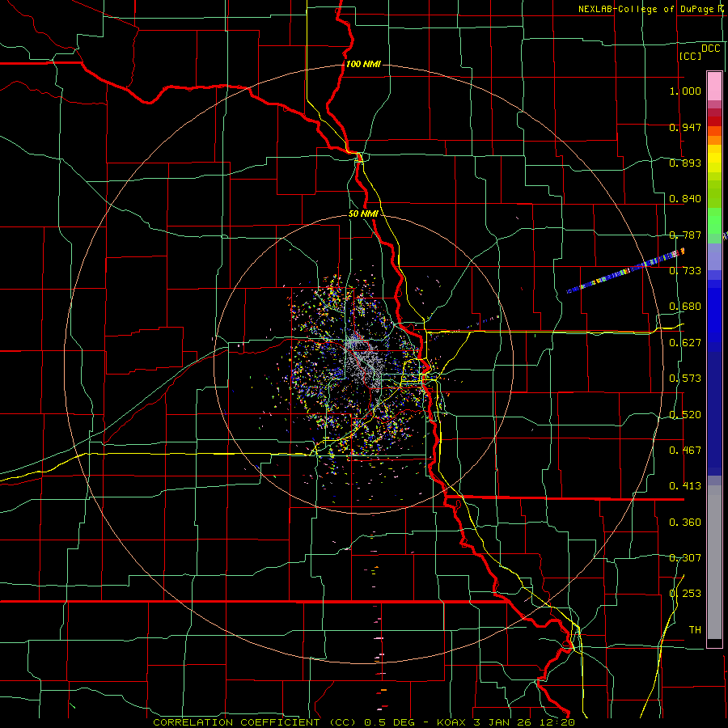The height and width of the screenshot is (728, 728).
Task: Click the TH threshold label
Action: (695, 630)
